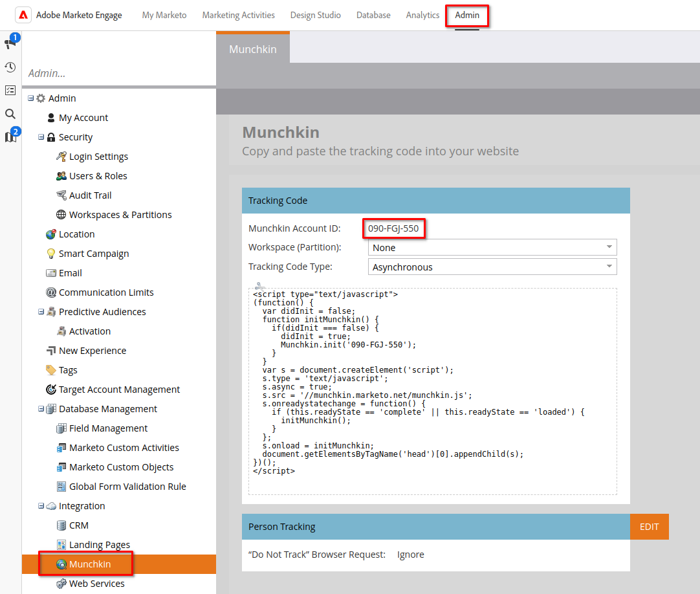Open the Workspace (Partition) dropdown
700x594 pixels.
pyautogui.click(x=492, y=247)
